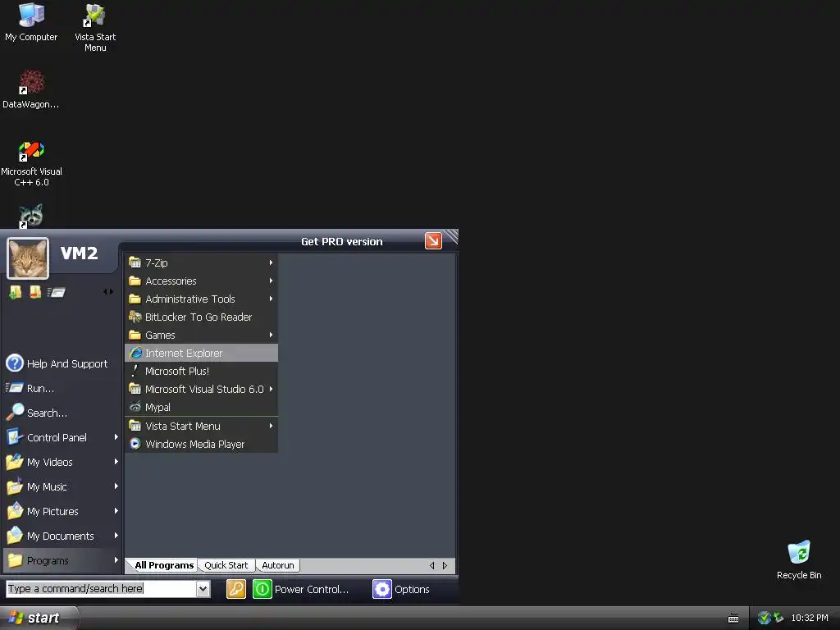Click the network tray icon
840x630 pixels.
778,619
